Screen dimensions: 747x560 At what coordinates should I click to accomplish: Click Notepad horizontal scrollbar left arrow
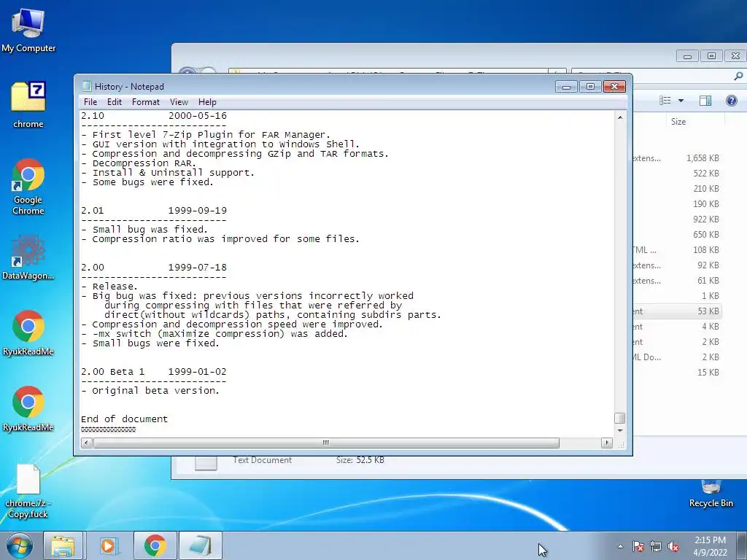(x=86, y=443)
